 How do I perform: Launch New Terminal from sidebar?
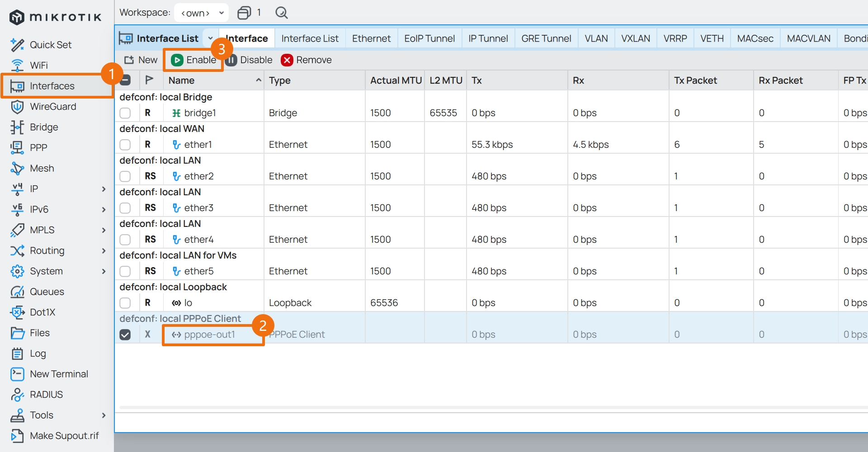click(x=59, y=374)
